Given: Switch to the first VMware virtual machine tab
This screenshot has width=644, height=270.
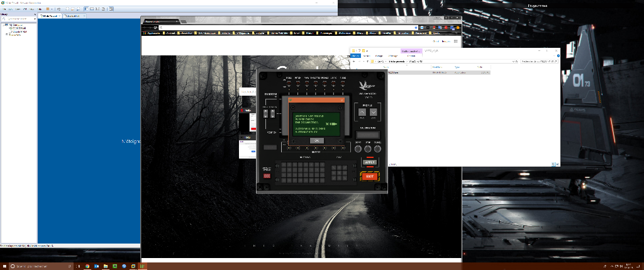Looking at the screenshot, I should 49,16.
